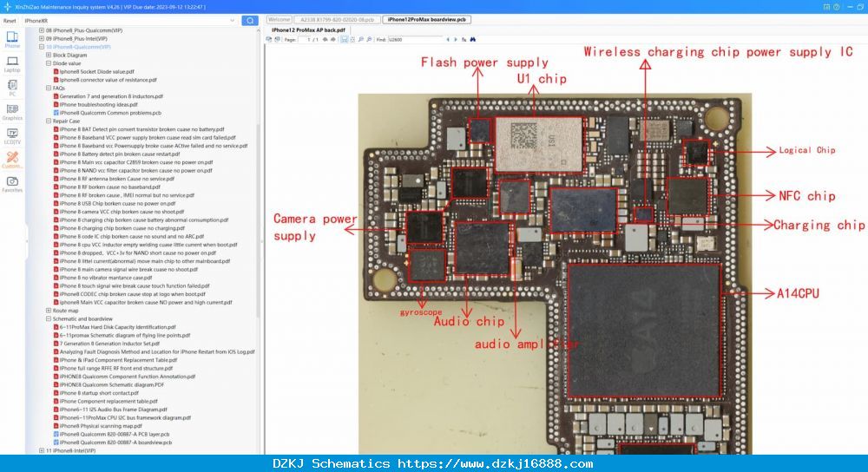Switch to the Welcome tab
868x472 pixels.
[279, 19]
